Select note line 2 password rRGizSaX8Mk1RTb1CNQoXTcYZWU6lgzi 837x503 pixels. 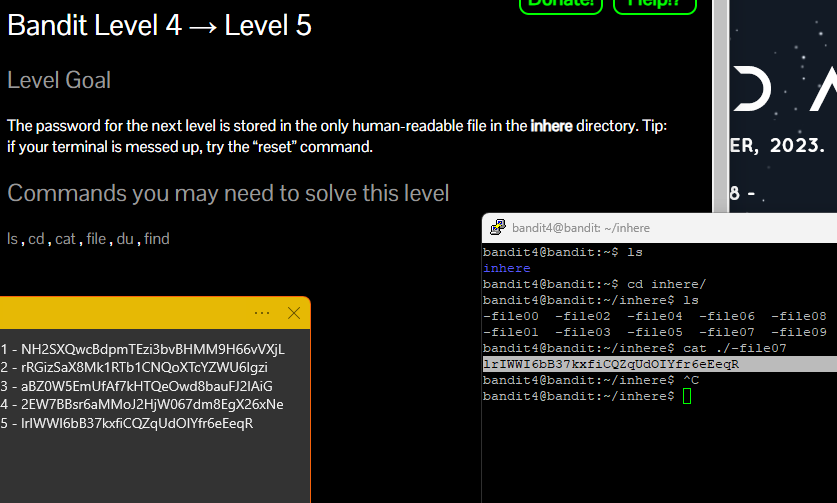[x=144, y=367]
